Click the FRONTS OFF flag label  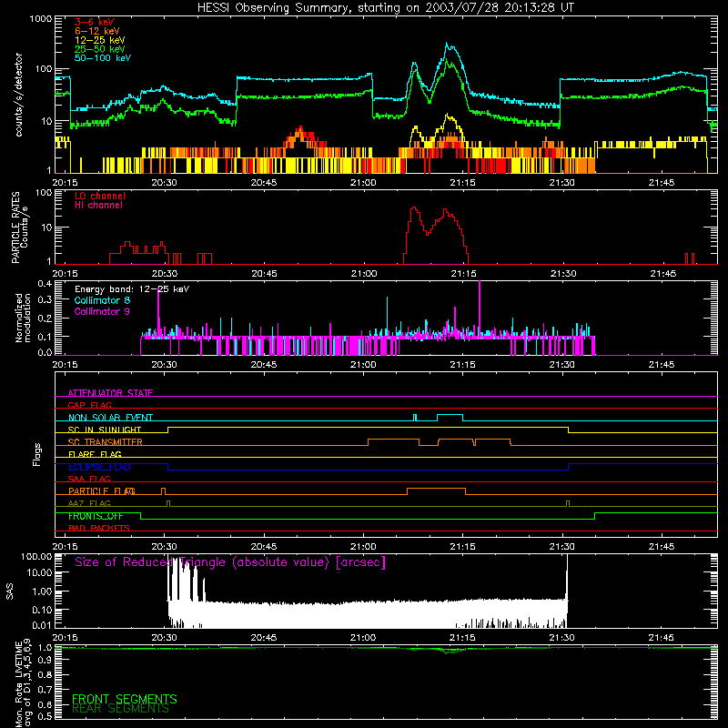96,516
